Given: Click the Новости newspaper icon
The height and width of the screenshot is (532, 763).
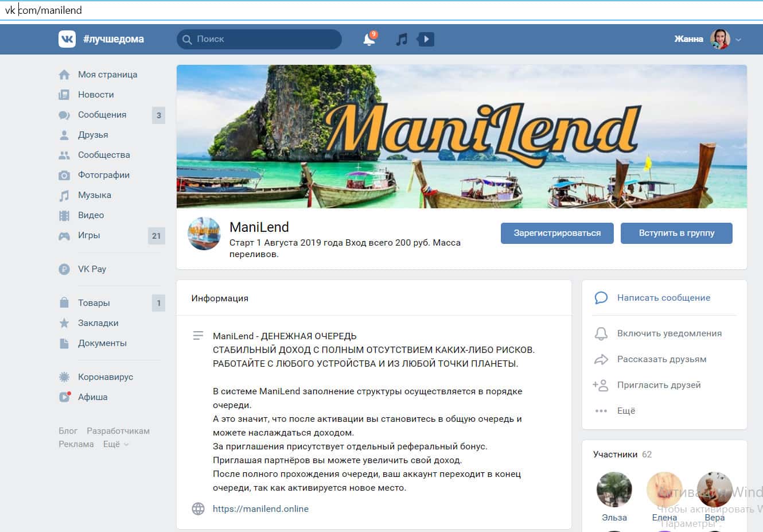Looking at the screenshot, I should [64, 95].
